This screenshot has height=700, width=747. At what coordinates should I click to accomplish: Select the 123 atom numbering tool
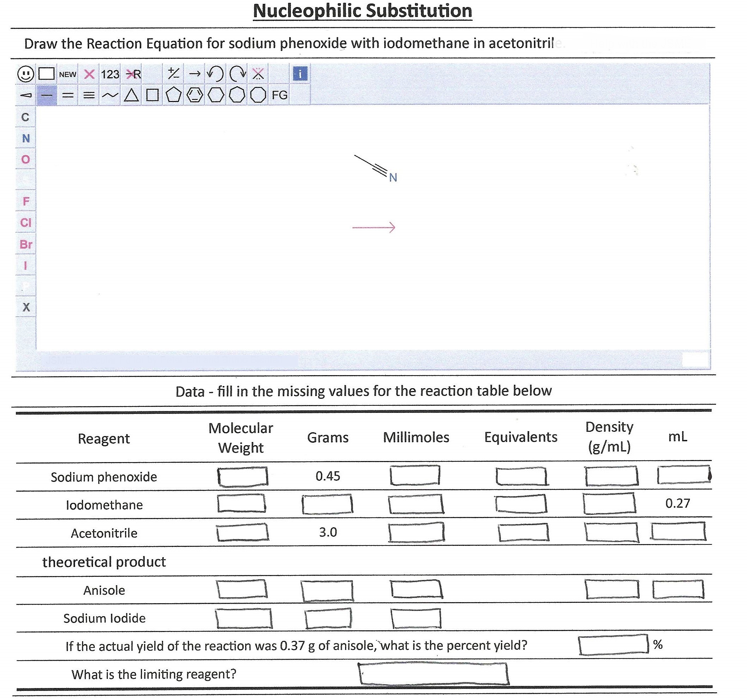pyautogui.click(x=110, y=74)
